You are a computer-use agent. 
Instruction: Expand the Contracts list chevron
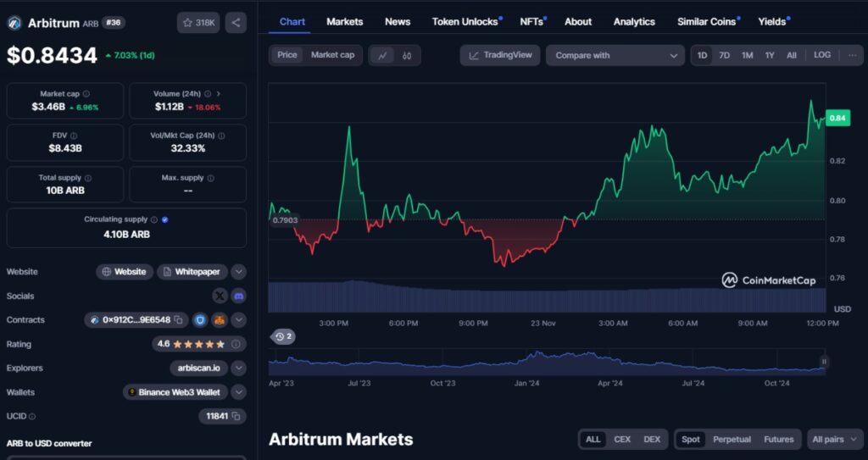[238, 320]
